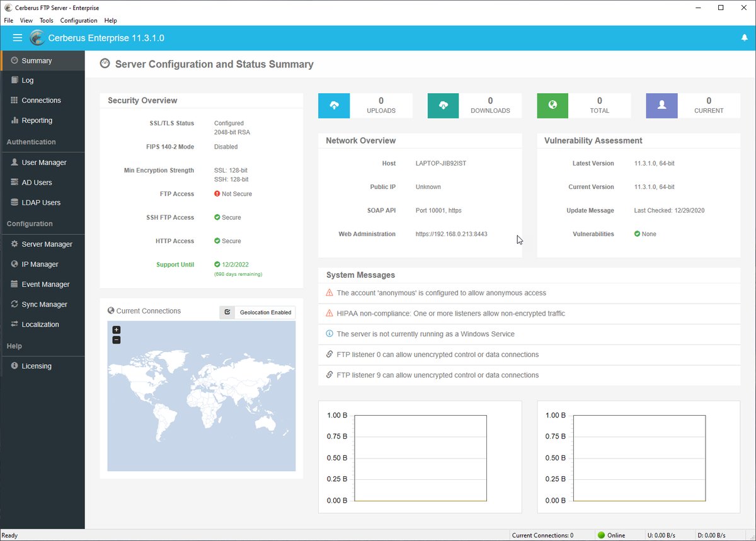
Task: Open Reporting using the bar chart icon
Action: coord(14,120)
